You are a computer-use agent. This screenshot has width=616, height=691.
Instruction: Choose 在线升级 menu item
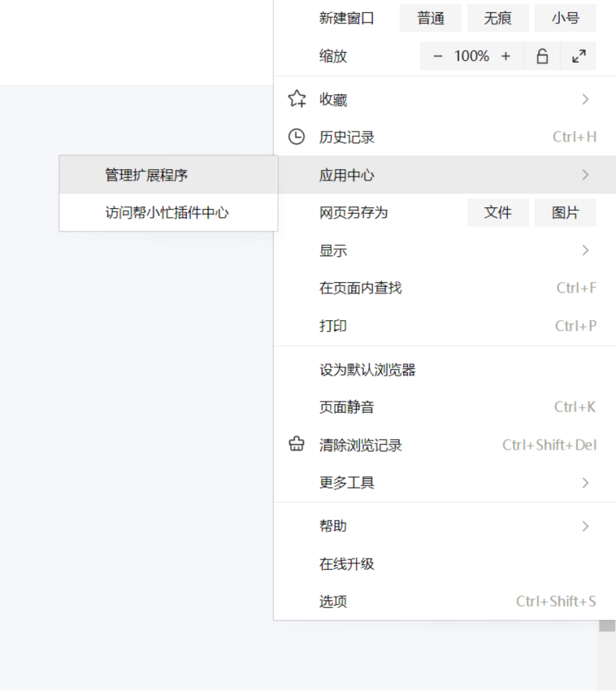pos(445,563)
